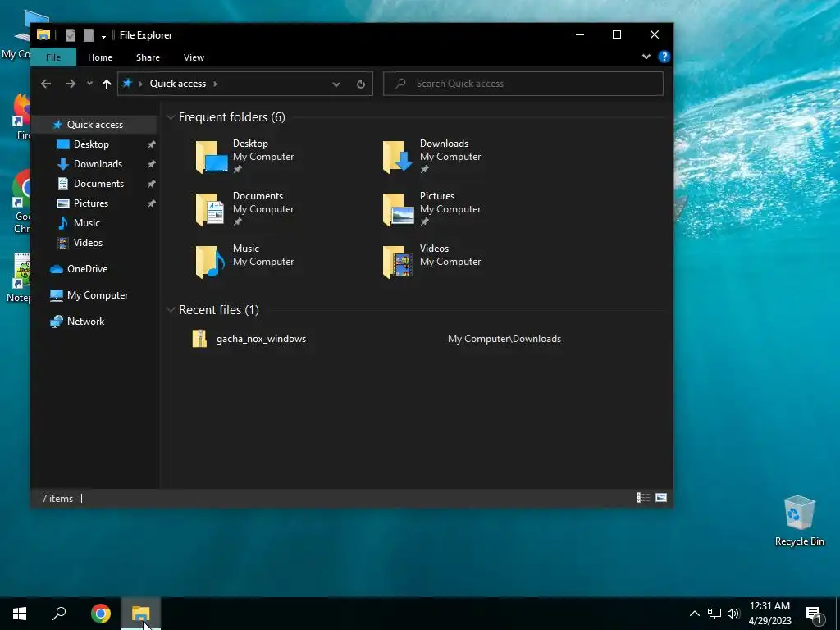Click the Quick access breadcrumb segment

(178, 84)
